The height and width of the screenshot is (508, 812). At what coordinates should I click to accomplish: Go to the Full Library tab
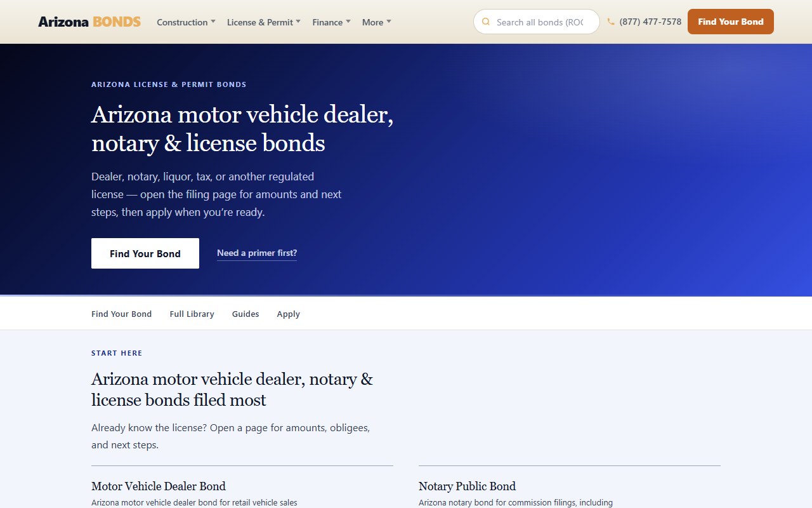pos(192,314)
